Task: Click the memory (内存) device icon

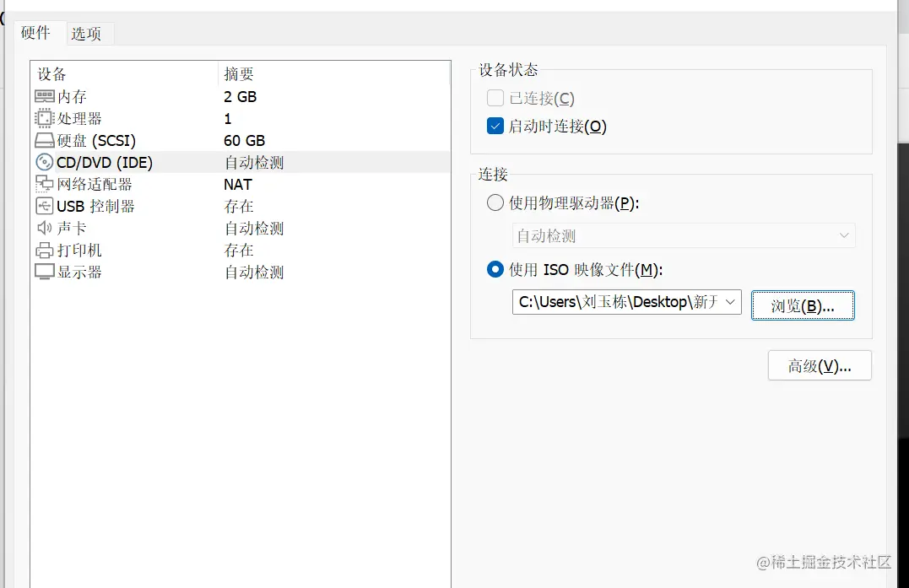Action: pyautogui.click(x=45, y=97)
